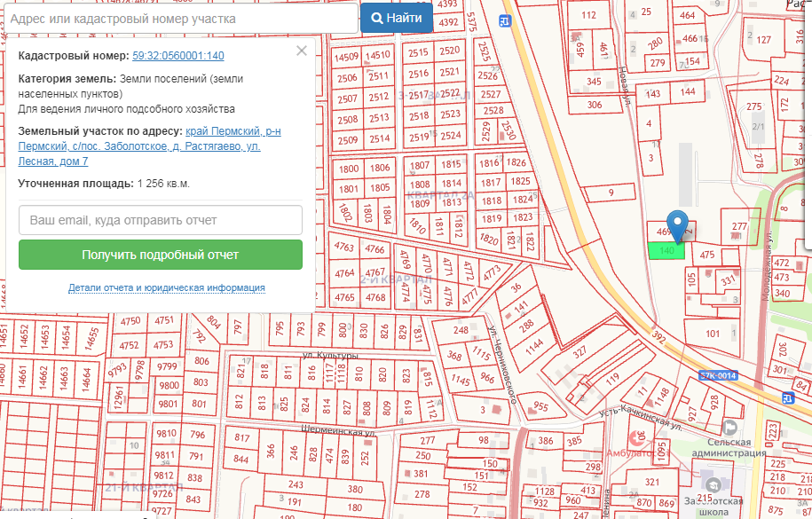Click the email input field for the report

coord(161,220)
